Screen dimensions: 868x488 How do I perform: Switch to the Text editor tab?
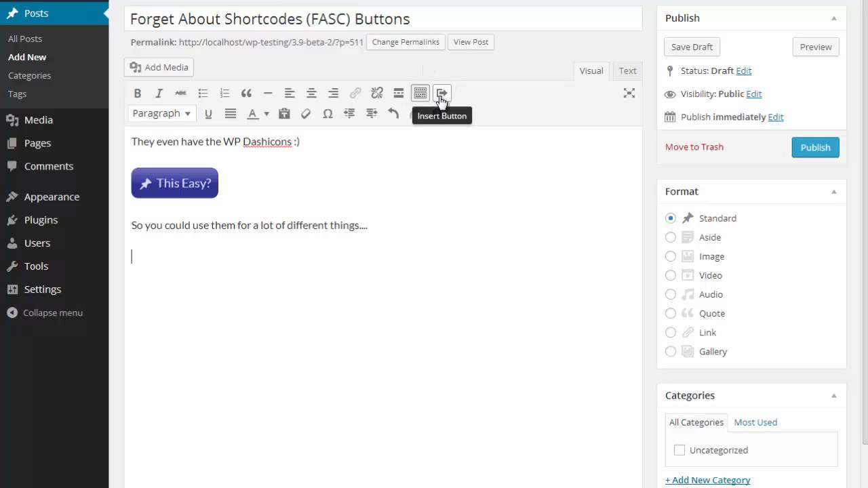pos(627,70)
